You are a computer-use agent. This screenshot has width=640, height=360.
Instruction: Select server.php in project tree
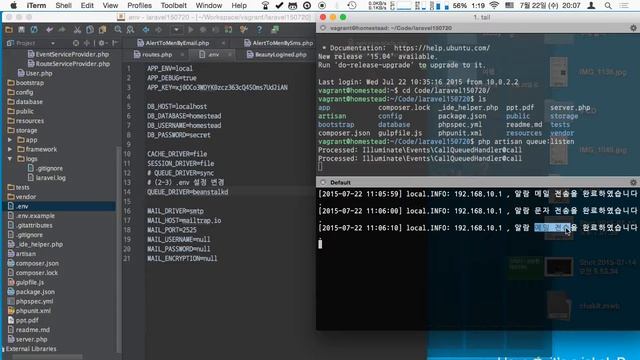point(27,339)
